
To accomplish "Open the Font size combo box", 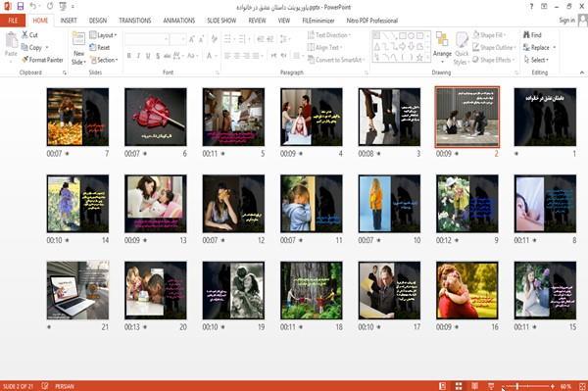I will [x=177, y=39].
